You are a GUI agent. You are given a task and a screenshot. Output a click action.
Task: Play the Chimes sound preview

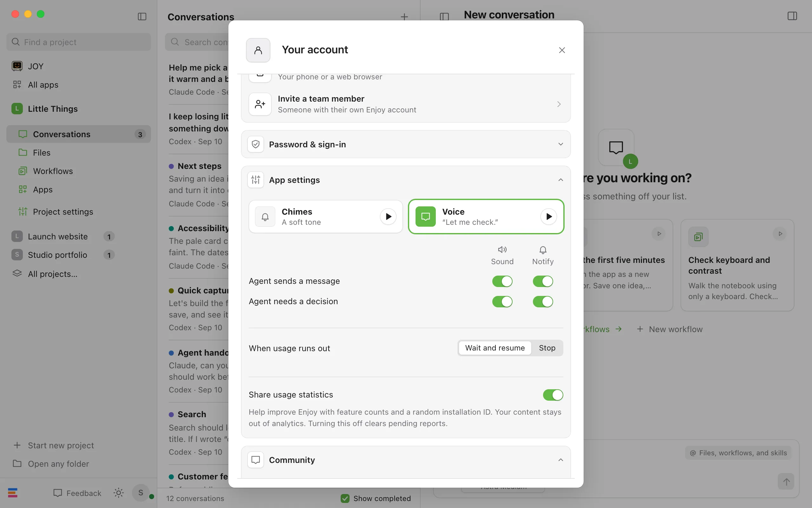388,217
